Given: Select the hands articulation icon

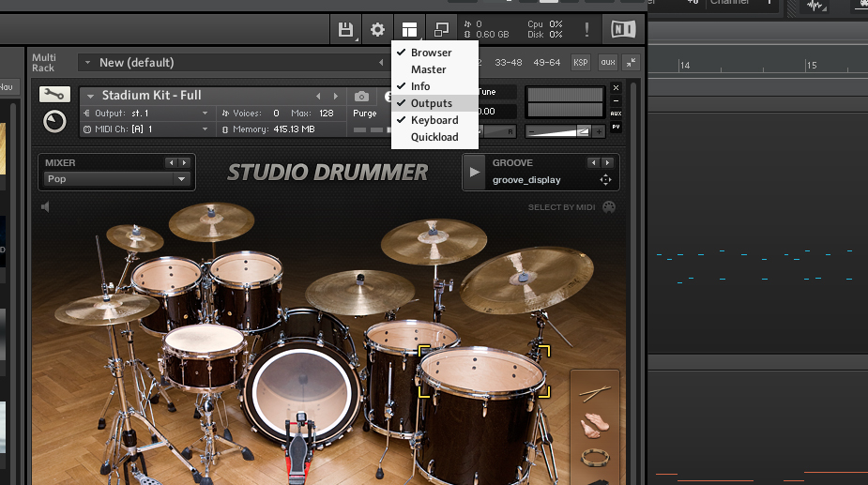Looking at the screenshot, I should 594,425.
